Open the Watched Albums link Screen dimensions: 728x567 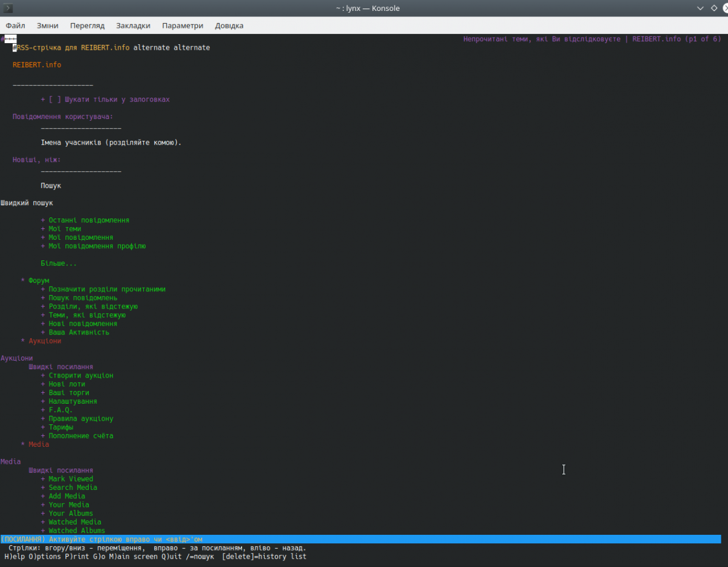77,531
